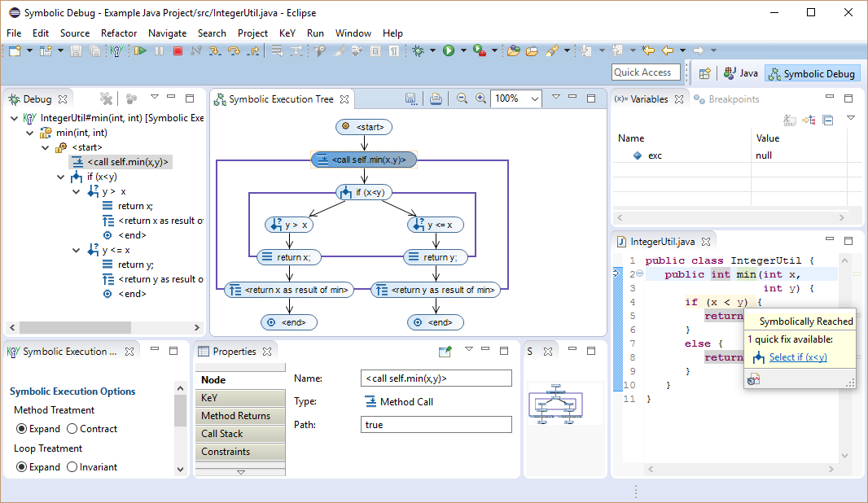868x503 pixels.
Task: Click the Symbolic Execution Options vertical scrollbar thumb
Action: coord(180,410)
